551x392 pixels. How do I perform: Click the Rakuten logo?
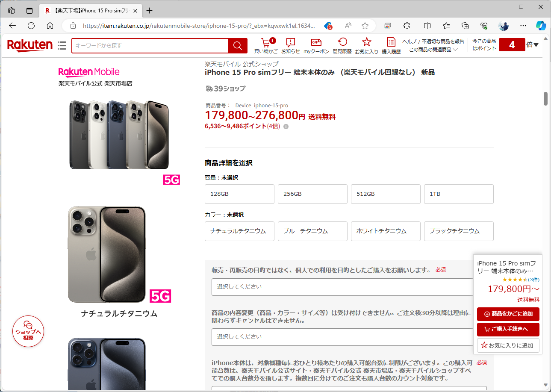coord(29,45)
